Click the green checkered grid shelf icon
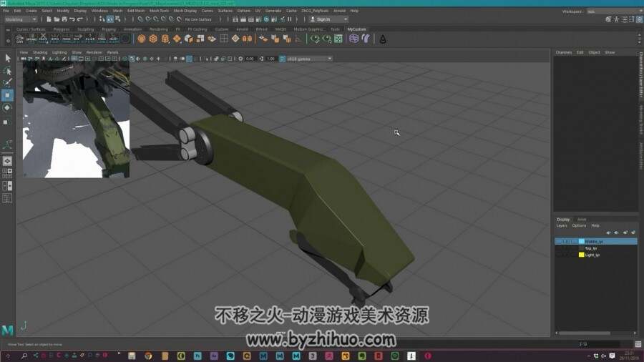This screenshot has width=644, height=362. (x=338, y=39)
